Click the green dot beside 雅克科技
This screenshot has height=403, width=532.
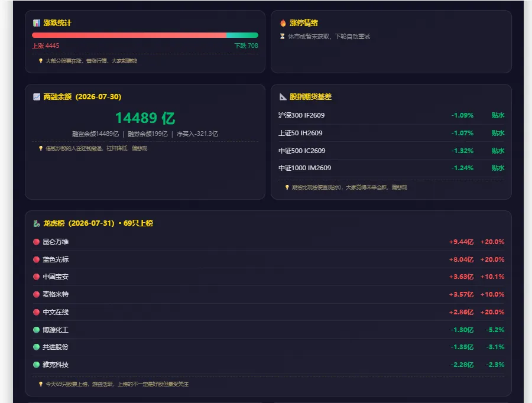[36, 365]
